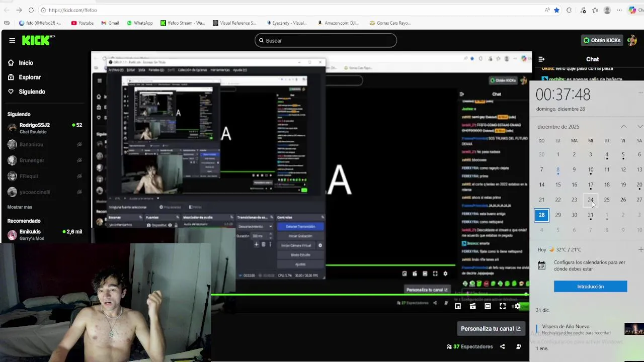The width and height of the screenshot is (644, 362).
Task: Open the WhatsApp bookmark
Action: (140, 23)
